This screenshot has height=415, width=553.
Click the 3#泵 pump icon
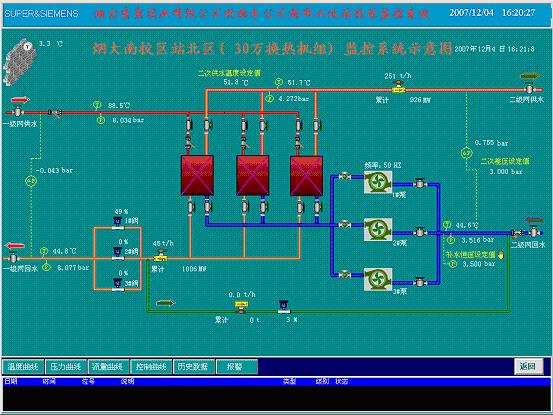click(378, 280)
